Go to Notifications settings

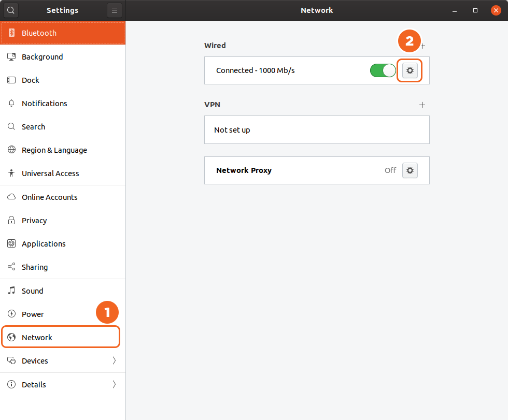point(45,104)
